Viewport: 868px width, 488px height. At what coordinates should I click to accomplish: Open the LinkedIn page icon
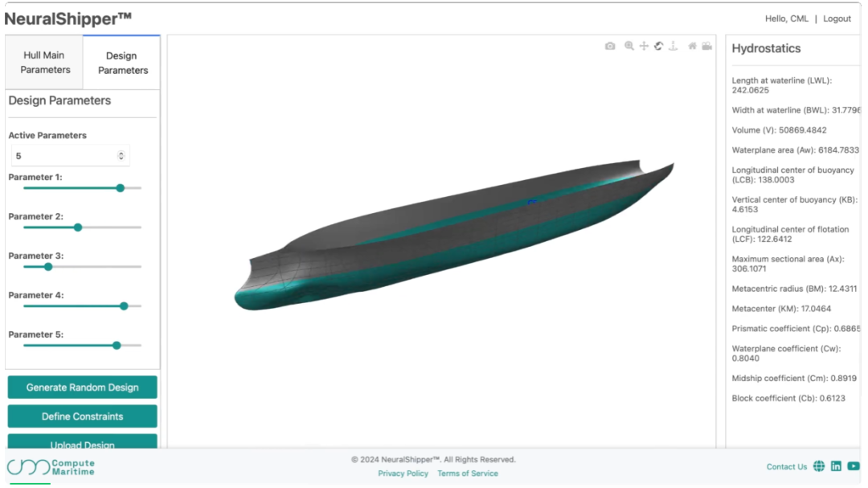tap(836, 466)
